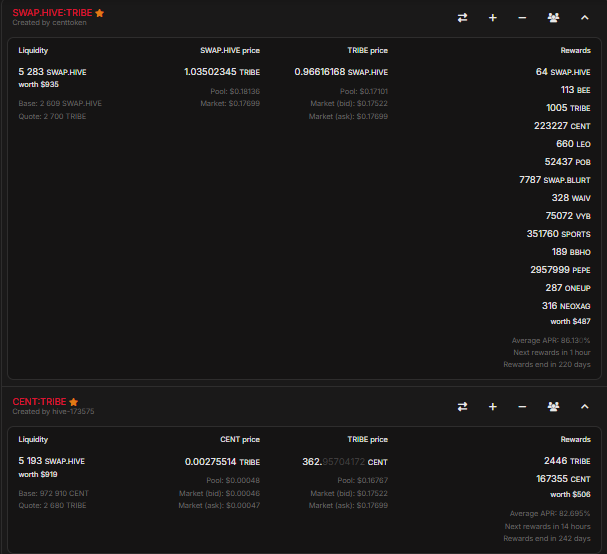Image resolution: width=607 pixels, height=554 pixels.
Task: Click the swap icon for CENT:TRIBE pool
Action: [x=462, y=406]
